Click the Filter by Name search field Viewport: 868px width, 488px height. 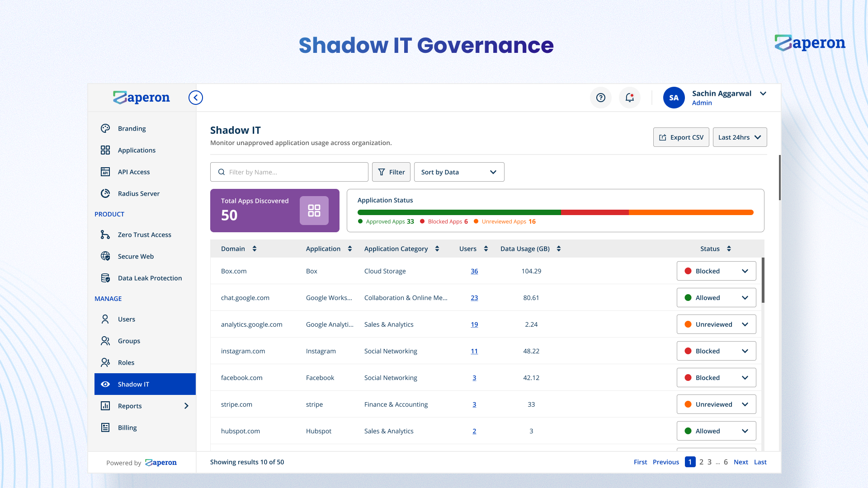[x=289, y=172]
